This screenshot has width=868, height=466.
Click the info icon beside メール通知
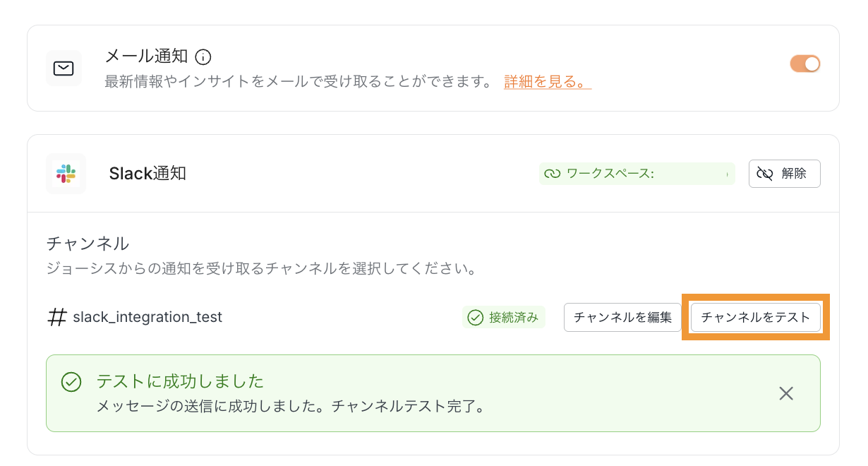coord(203,57)
